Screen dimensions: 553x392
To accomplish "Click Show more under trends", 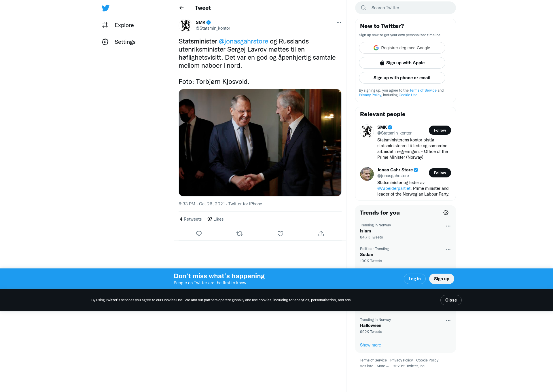I will [x=370, y=345].
